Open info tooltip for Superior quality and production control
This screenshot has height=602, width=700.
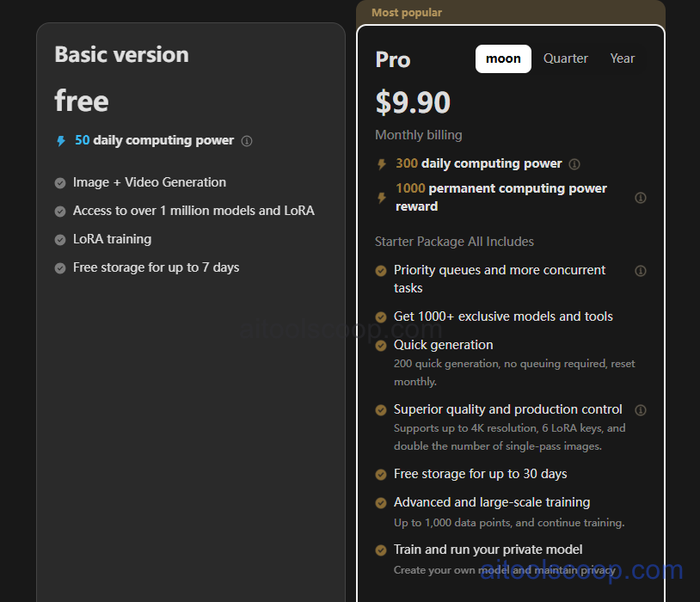click(x=640, y=410)
